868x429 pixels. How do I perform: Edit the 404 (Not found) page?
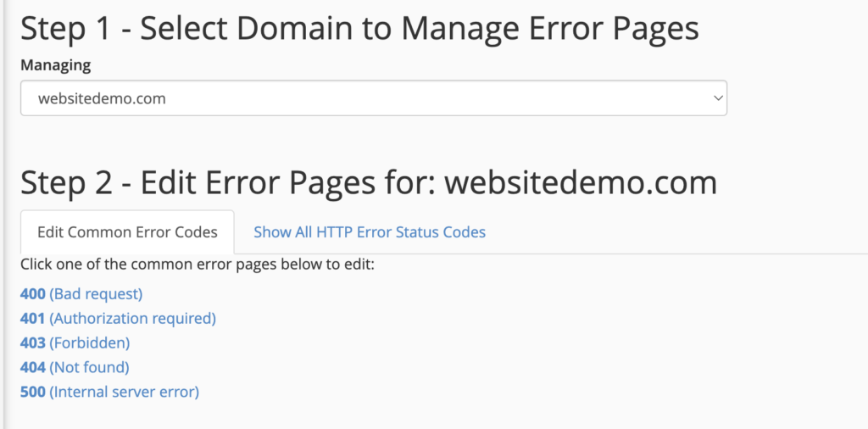coord(75,368)
